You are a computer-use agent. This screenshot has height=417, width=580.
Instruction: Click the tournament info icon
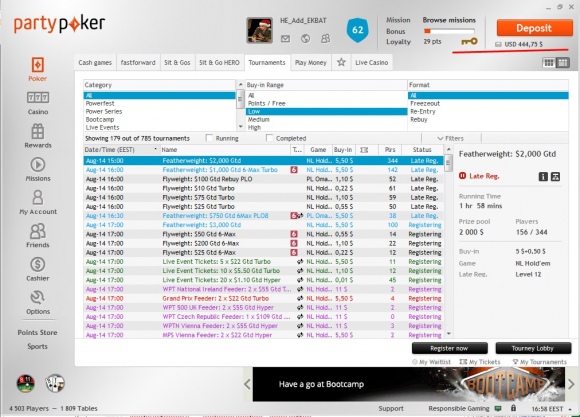pyautogui.click(x=543, y=176)
